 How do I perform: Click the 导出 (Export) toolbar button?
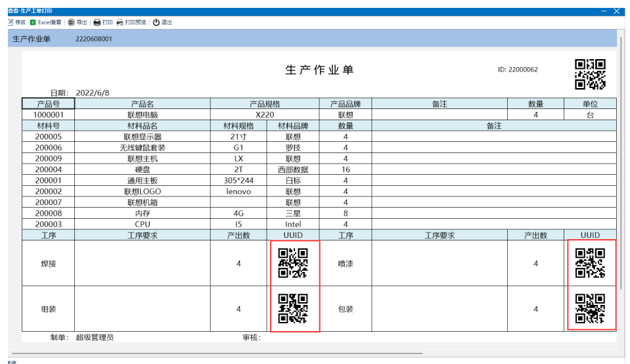(x=78, y=22)
